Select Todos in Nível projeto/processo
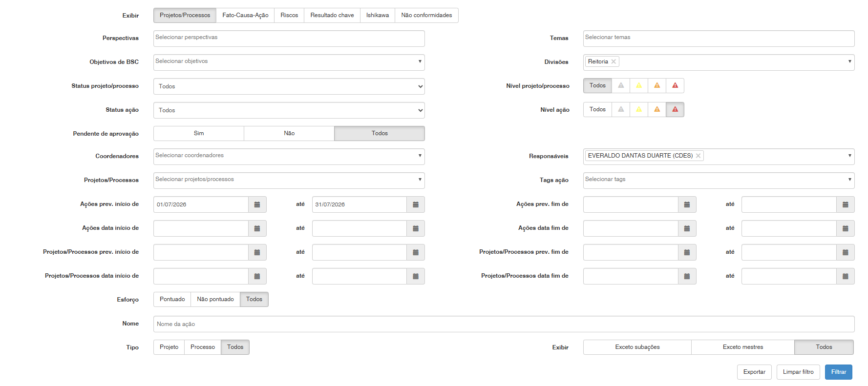The height and width of the screenshot is (386, 868). tap(597, 85)
